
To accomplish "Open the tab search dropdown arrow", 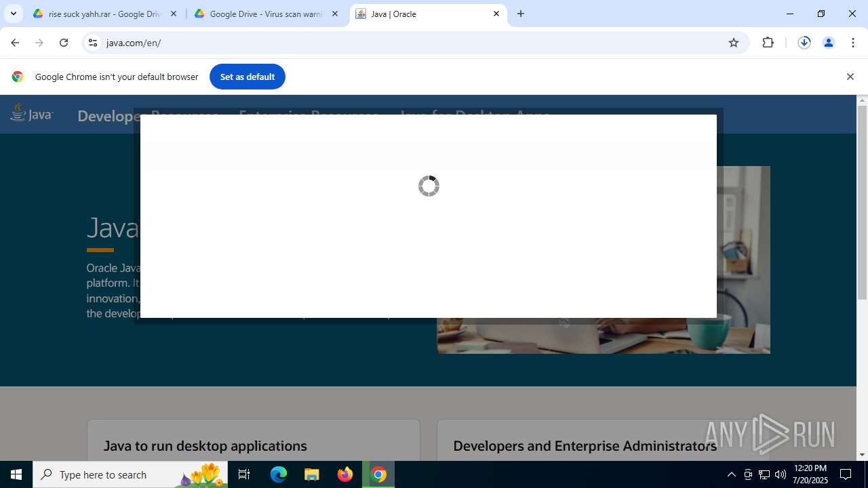I will pyautogui.click(x=13, y=14).
